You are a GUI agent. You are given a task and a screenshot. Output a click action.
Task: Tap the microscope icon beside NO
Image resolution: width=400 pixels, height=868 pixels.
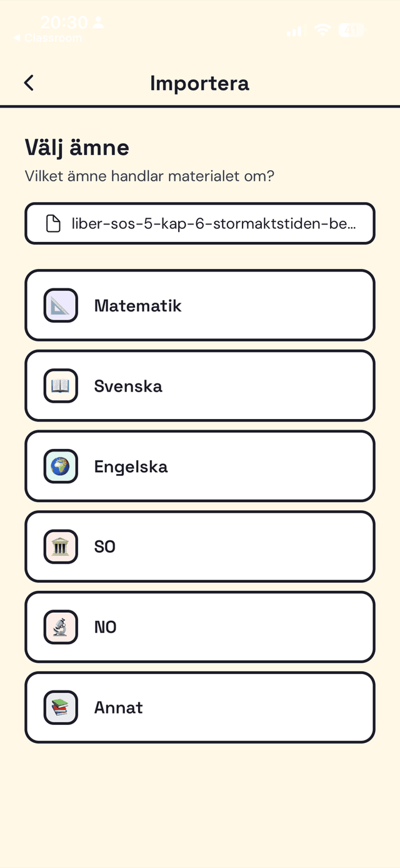click(61, 627)
